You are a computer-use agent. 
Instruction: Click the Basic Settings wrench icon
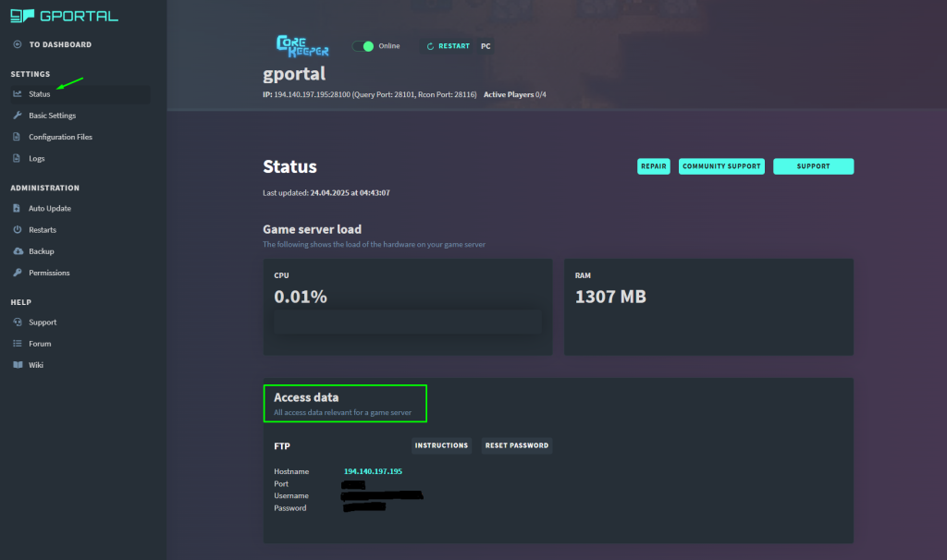(x=18, y=116)
